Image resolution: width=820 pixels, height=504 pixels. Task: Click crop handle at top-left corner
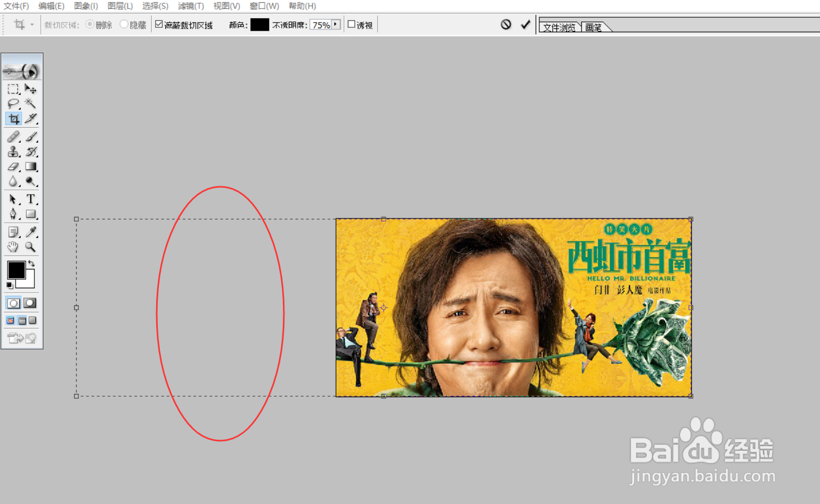click(76, 219)
